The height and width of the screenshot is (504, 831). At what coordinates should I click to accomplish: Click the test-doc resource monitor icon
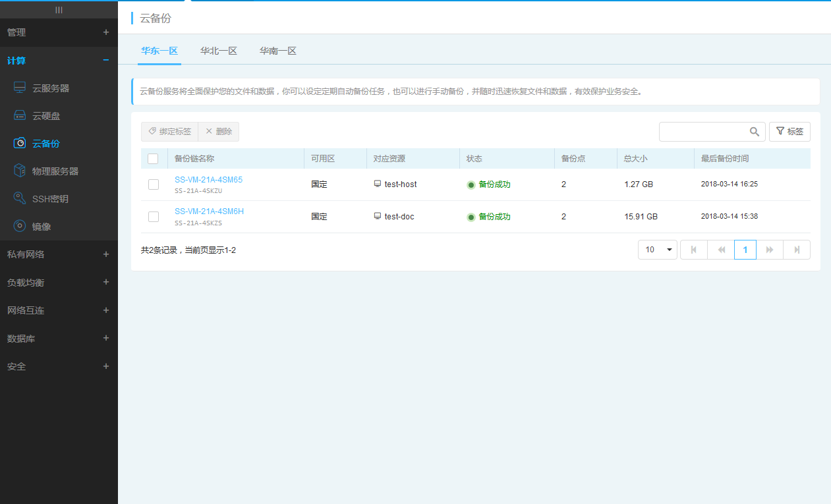point(378,216)
